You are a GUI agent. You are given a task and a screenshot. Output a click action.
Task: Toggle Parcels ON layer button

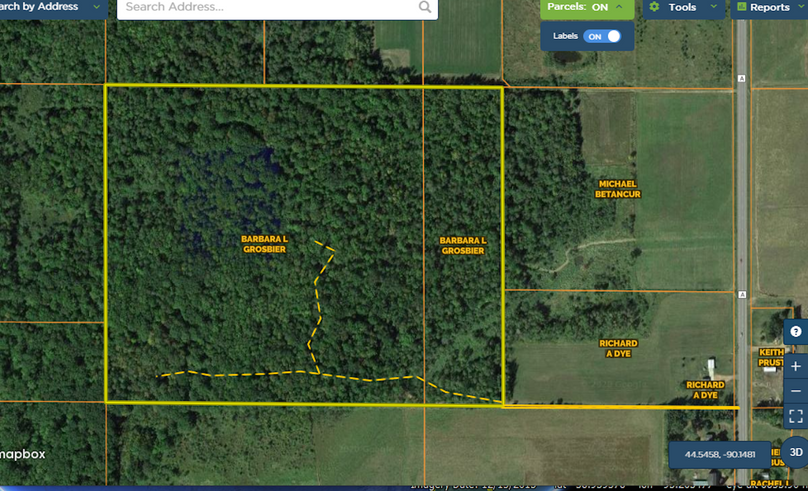click(x=578, y=7)
